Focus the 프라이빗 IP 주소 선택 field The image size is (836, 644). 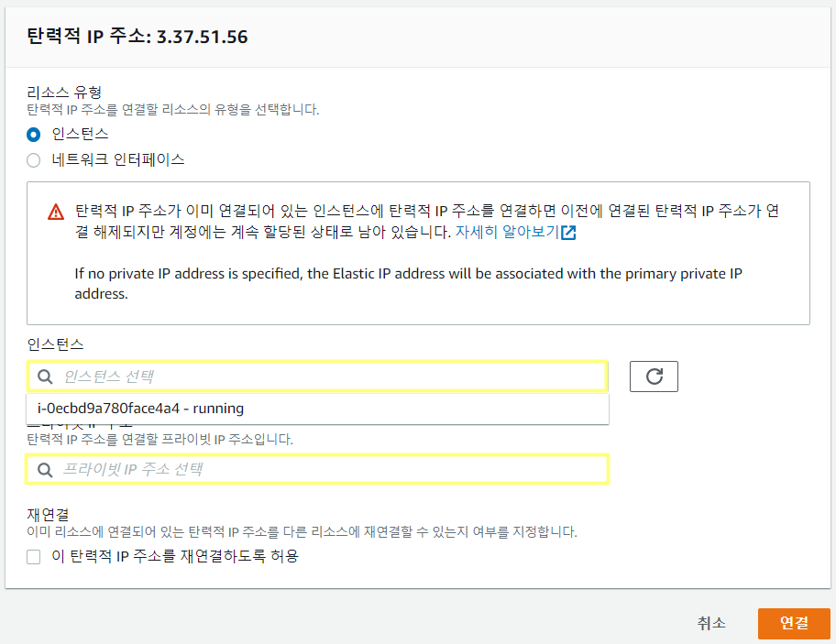click(x=317, y=469)
